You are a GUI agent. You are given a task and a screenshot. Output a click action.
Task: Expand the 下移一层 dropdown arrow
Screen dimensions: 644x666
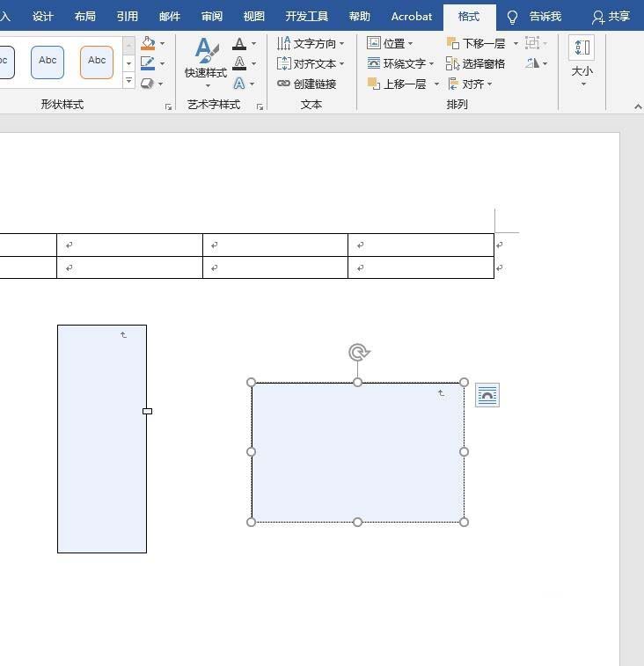coord(516,43)
